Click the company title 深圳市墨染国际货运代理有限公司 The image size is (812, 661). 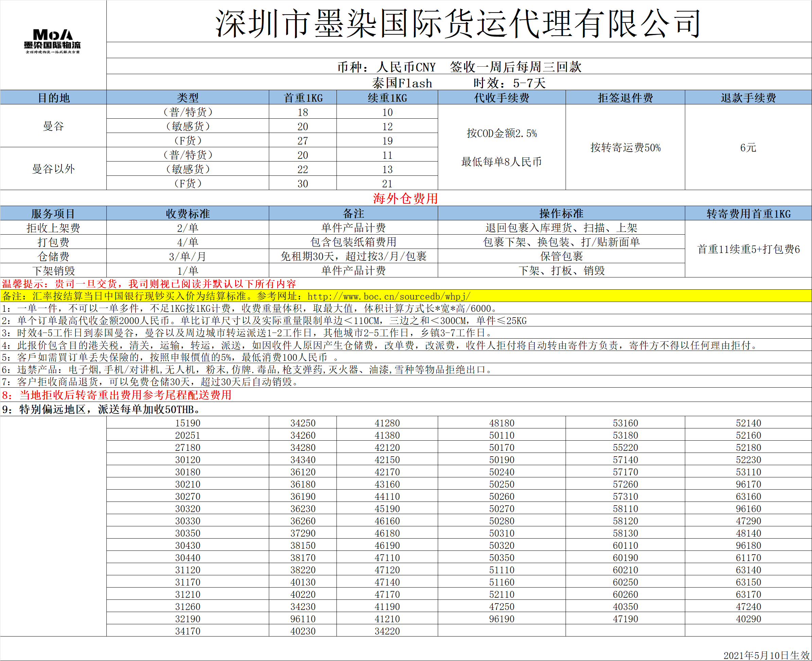[x=458, y=23]
